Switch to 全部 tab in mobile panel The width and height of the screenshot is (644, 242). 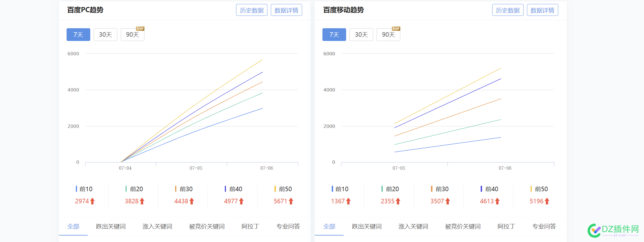(x=329, y=226)
